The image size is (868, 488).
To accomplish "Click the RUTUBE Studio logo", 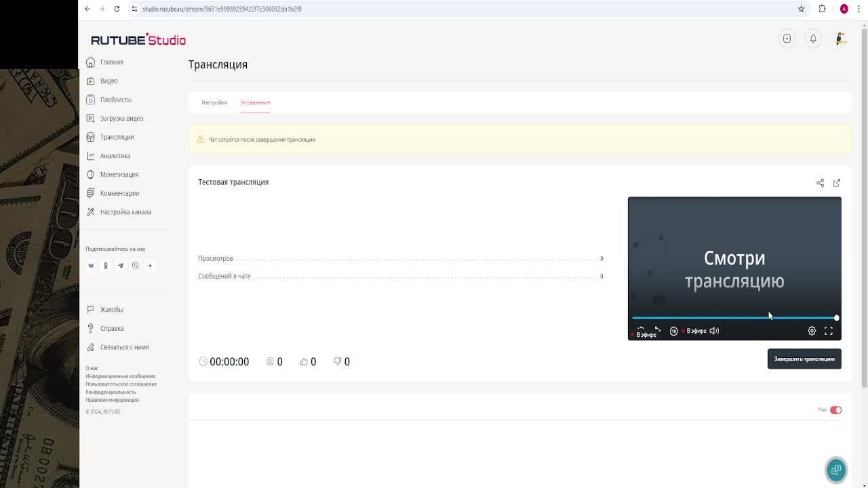I will pos(138,40).
